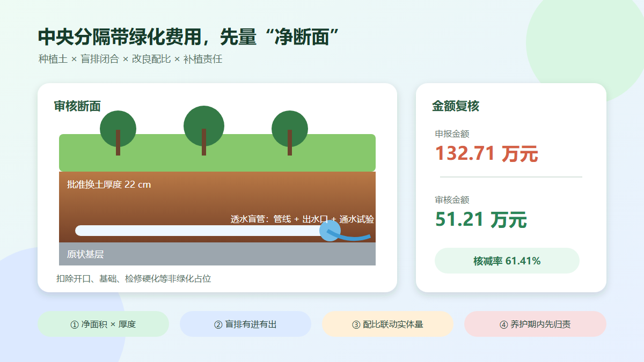Viewport: 644px width, 362px height.
Task: Click the note 扣除开口、基础、检修硬化等非绿化占位
Action: [134, 279]
